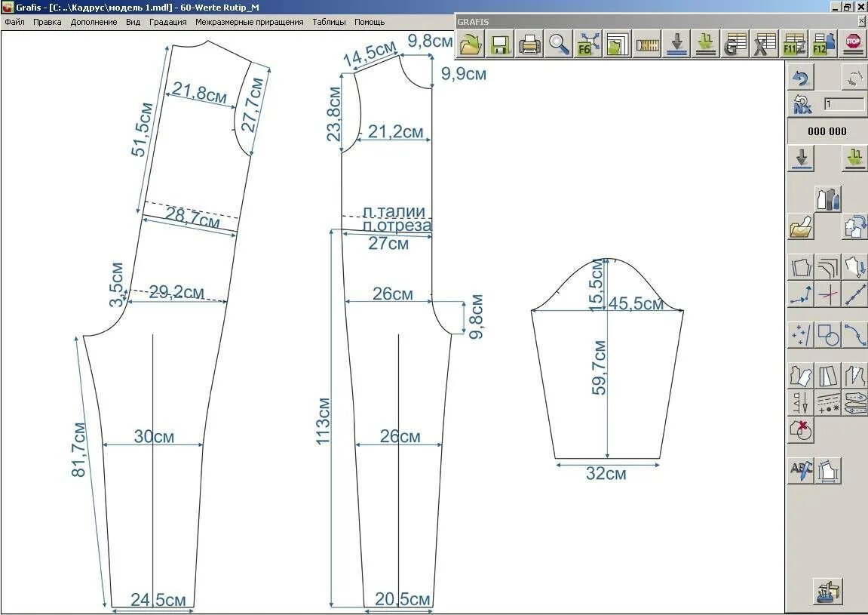
Task: Click the 59,7см sleeve length label
Action: (x=599, y=367)
